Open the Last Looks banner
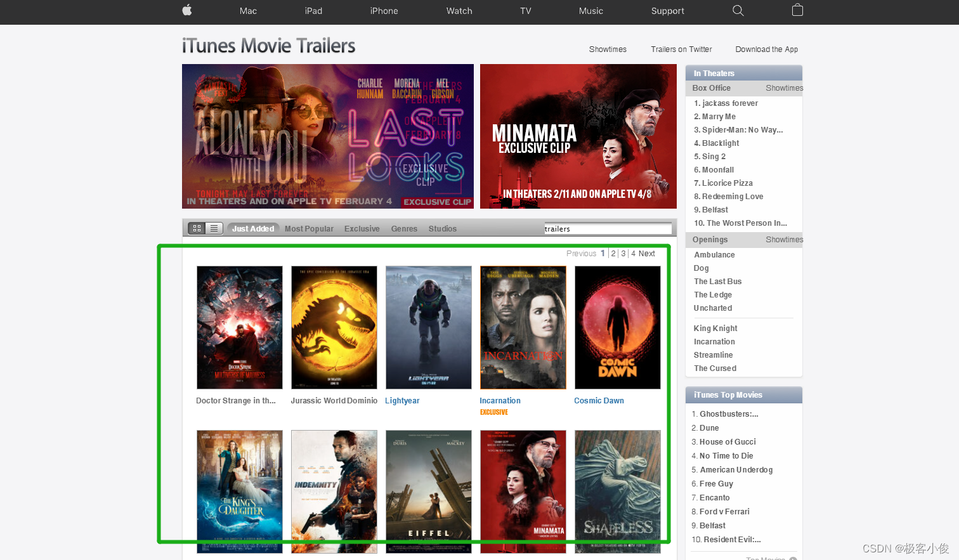959x560 pixels. pos(328,136)
